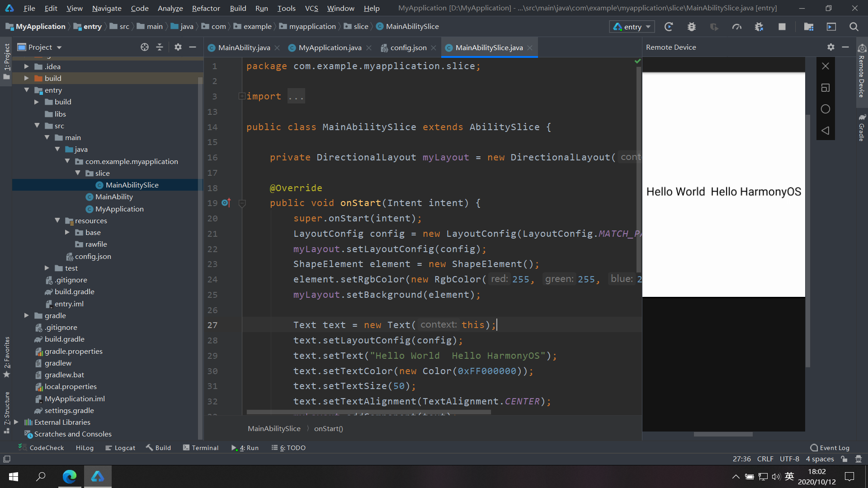Click the tool windows toggle in bottom-left corner
The width and height of the screenshot is (868, 488).
(7, 459)
